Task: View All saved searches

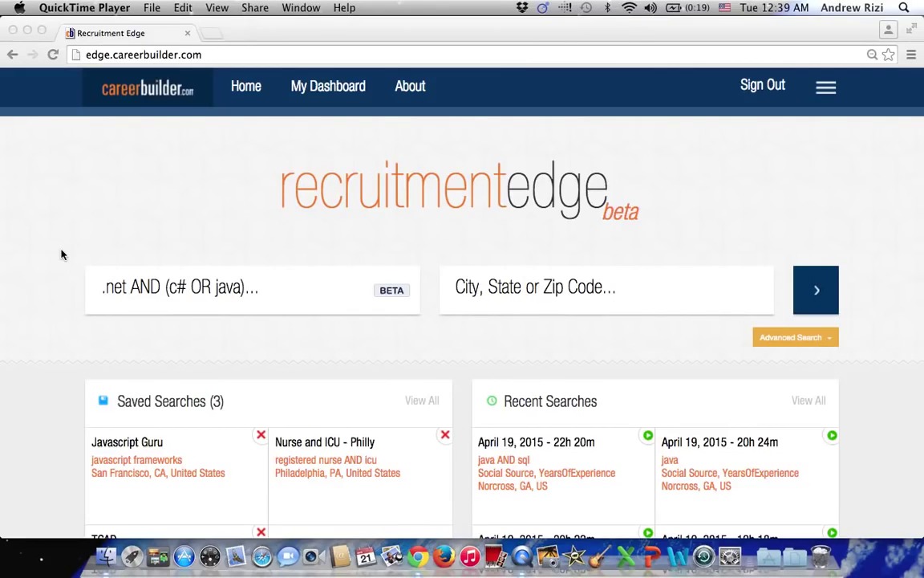Action: pyautogui.click(x=422, y=401)
